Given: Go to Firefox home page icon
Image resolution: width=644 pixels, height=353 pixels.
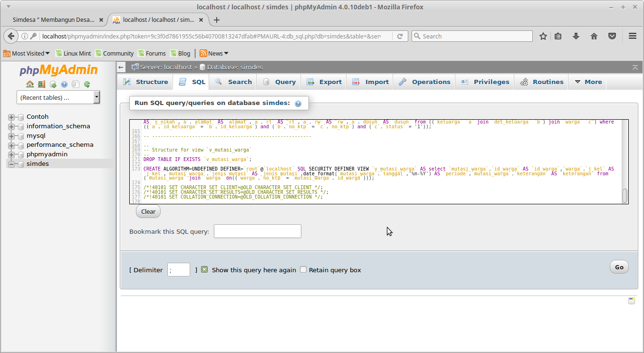Looking at the screenshot, I should [x=594, y=36].
